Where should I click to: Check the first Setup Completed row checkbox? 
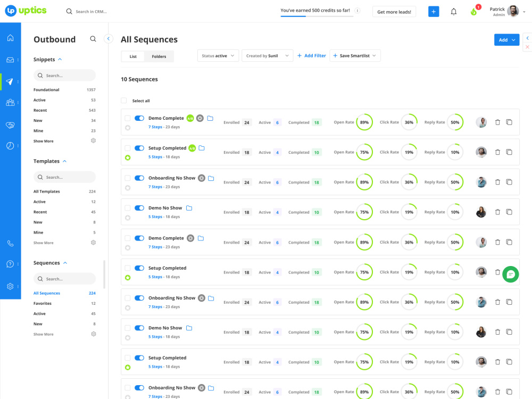click(x=128, y=148)
